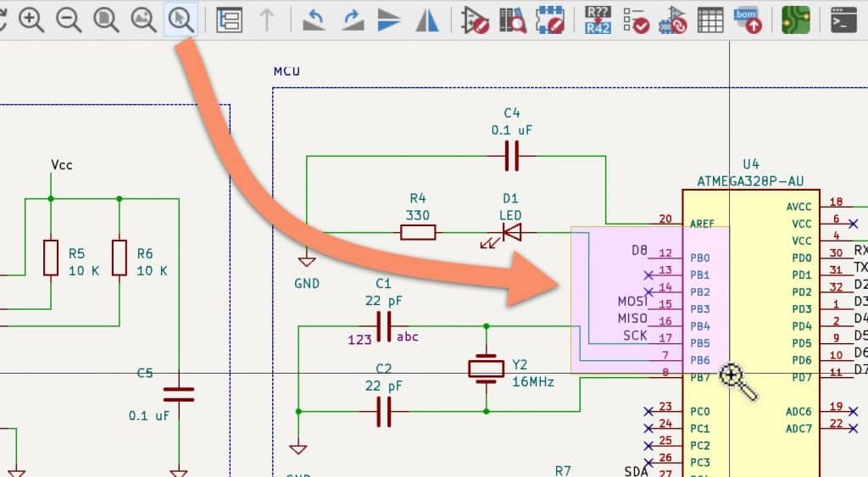Click the 'MCU' sheet label text
The height and width of the screenshot is (477, 868).
click(287, 71)
